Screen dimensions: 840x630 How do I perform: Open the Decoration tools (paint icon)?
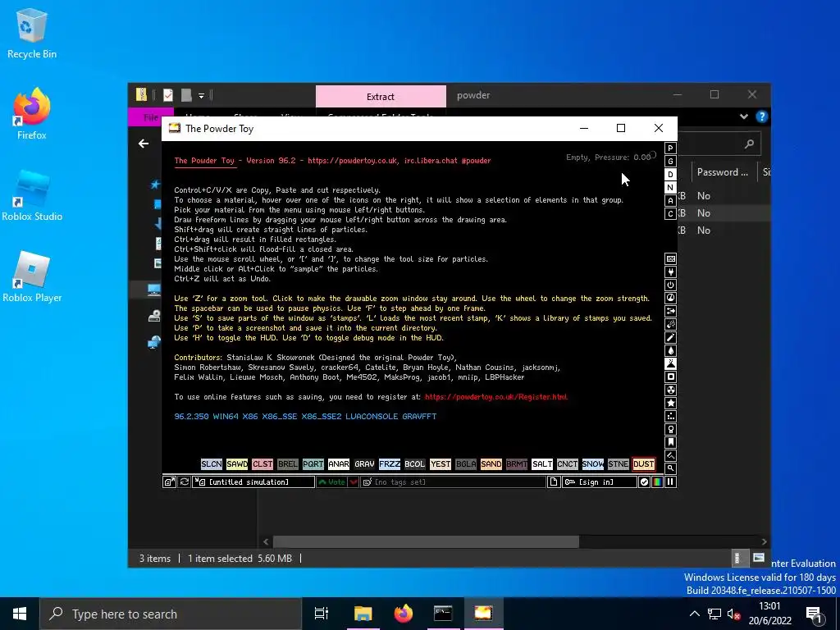tap(670, 456)
